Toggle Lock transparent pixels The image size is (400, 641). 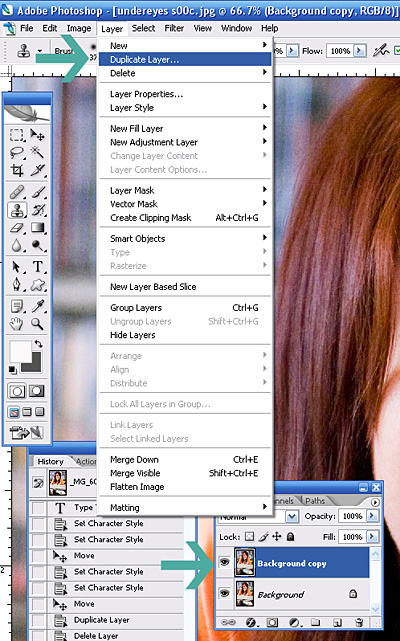click(x=249, y=536)
